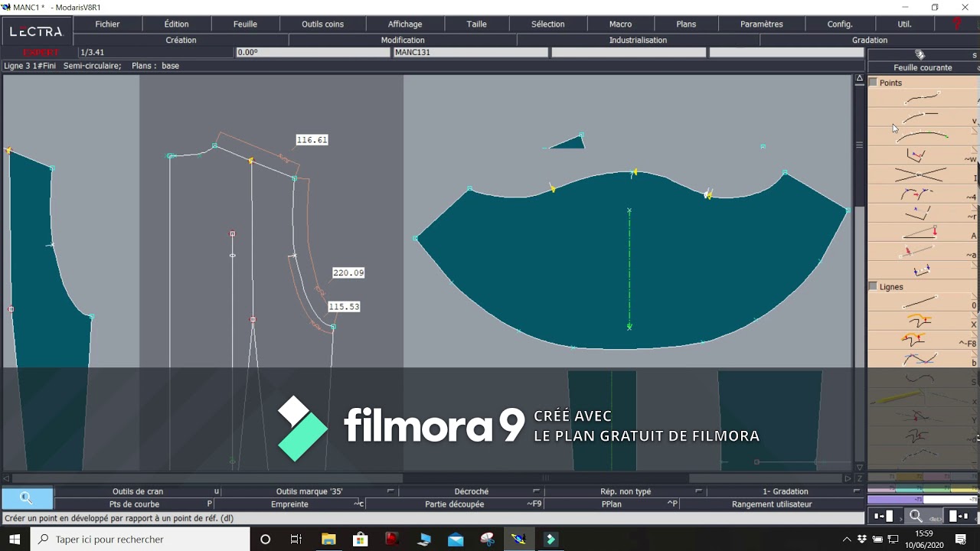Switch to the Création tab

click(181, 40)
